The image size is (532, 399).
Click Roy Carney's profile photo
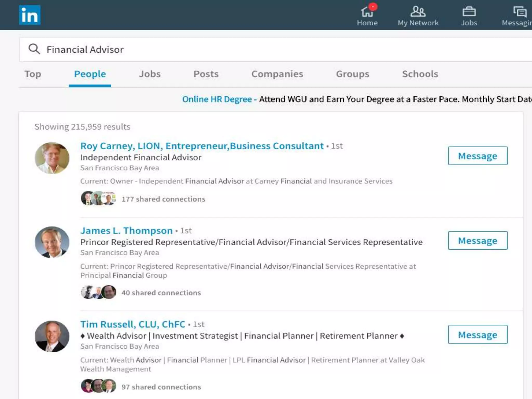click(x=52, y=158)
